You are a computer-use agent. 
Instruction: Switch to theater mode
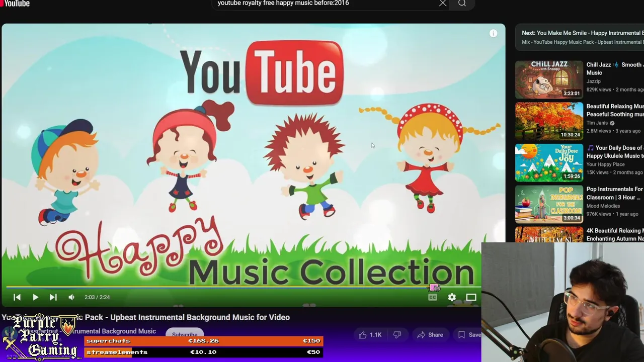pos(471,297)
